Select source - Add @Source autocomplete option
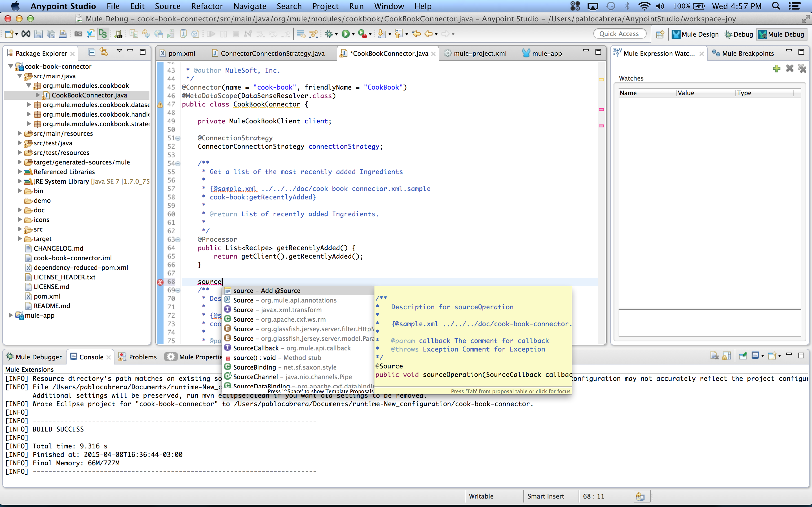 coord(266,290)
